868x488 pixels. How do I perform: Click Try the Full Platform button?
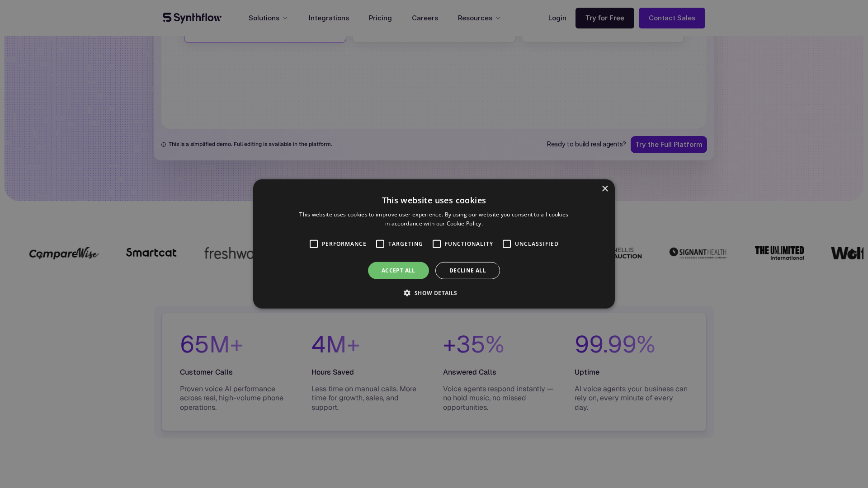[669, 145]
